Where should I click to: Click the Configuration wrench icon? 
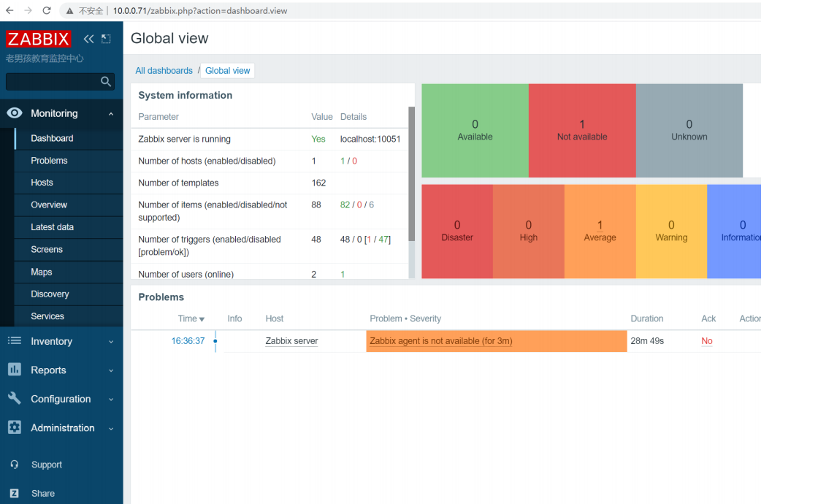point(15,399)
